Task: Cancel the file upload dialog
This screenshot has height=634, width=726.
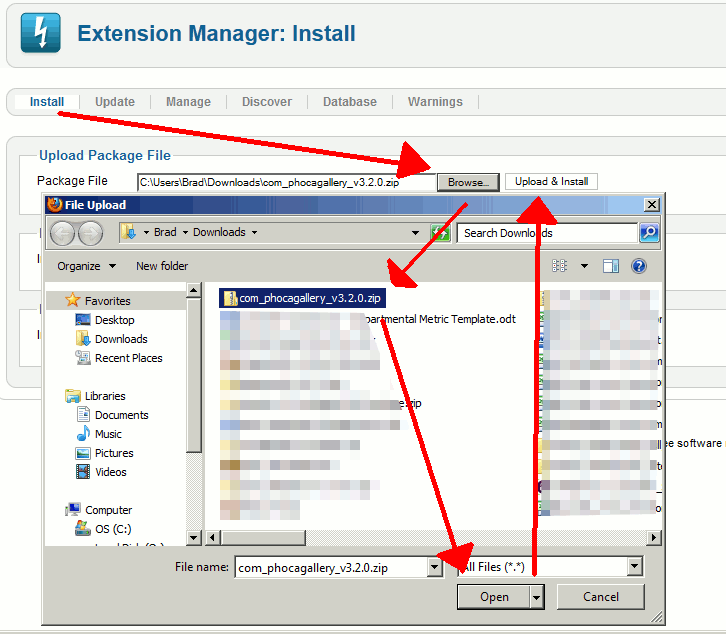Action: coord(601,597)
